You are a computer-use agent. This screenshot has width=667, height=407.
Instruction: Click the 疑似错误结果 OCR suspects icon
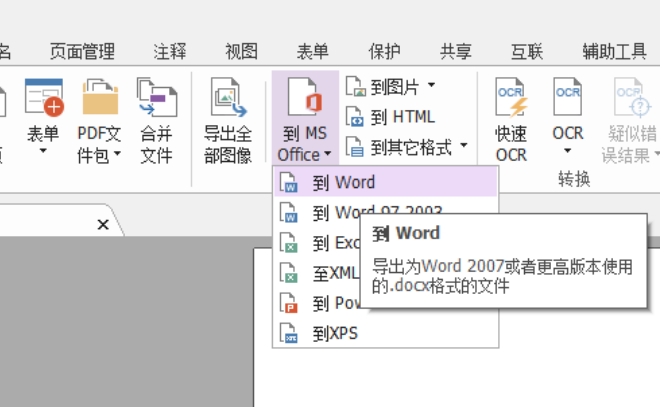tap(632, 97)
